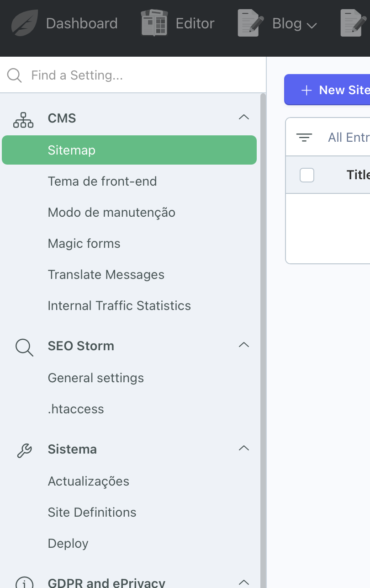Screen dimensions: 370x588
Task: Collapse the CMS section chevron
Action: click(244, 118)
